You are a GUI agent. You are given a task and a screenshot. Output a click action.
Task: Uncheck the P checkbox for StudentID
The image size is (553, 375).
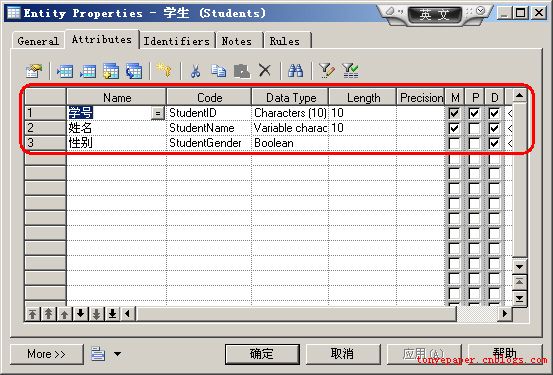[474, 113]
